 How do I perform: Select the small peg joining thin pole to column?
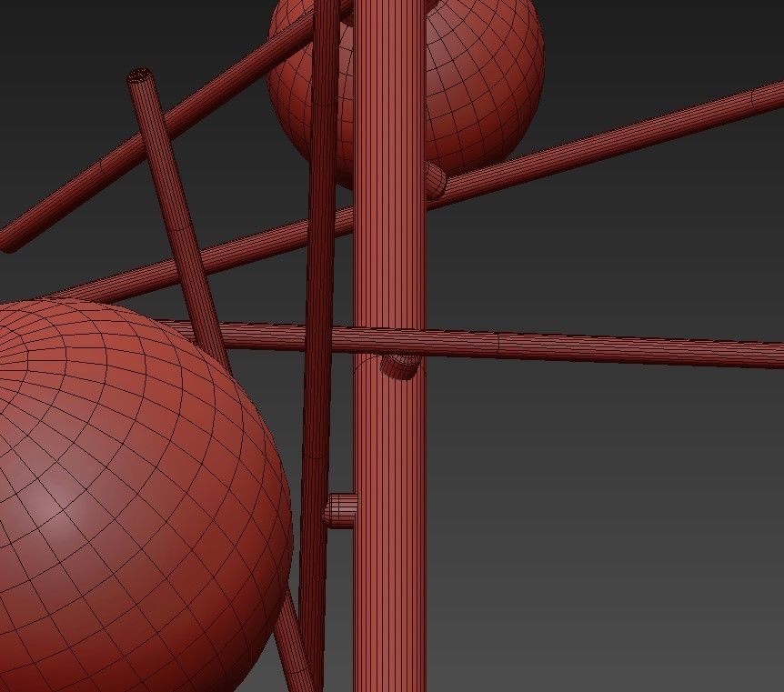pyautogui.click(x=340, y=510)
